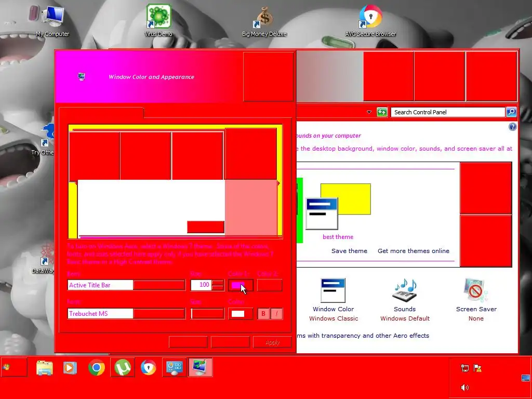The height and width of the screenshot is (399, 532).
Task: Toggle the italic I font button
Action: pyautogui.click(x=276, y=314)
